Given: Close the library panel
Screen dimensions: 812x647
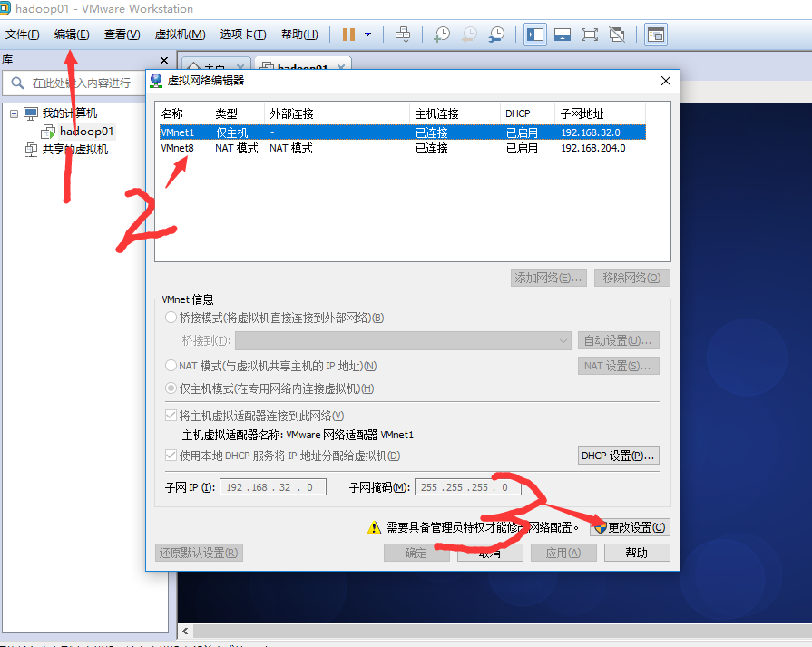Looking at the screenshot, I should coord(164,60).
